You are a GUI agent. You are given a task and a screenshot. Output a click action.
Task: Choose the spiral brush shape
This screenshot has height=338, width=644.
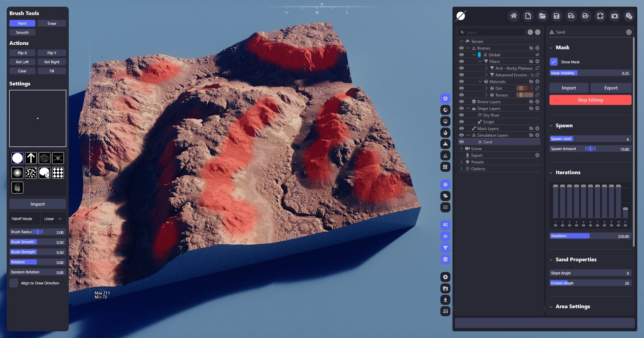[x=17, y=173]
